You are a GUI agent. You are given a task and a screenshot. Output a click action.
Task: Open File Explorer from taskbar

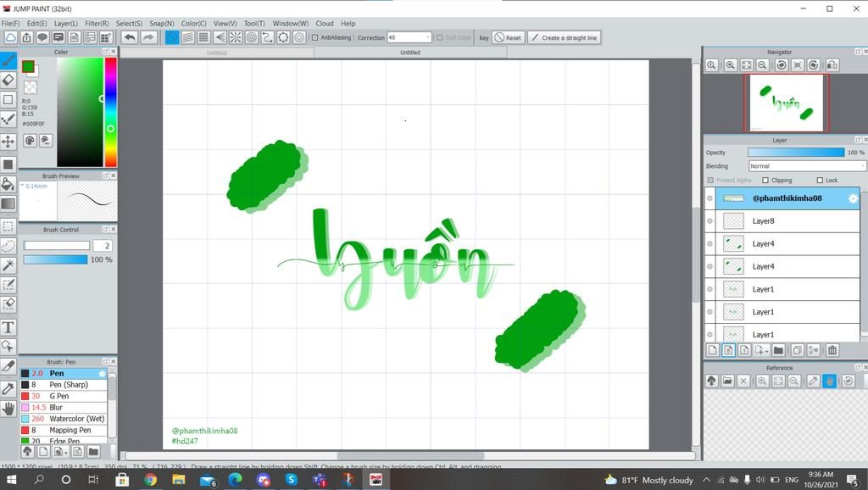tap(178, 480)
